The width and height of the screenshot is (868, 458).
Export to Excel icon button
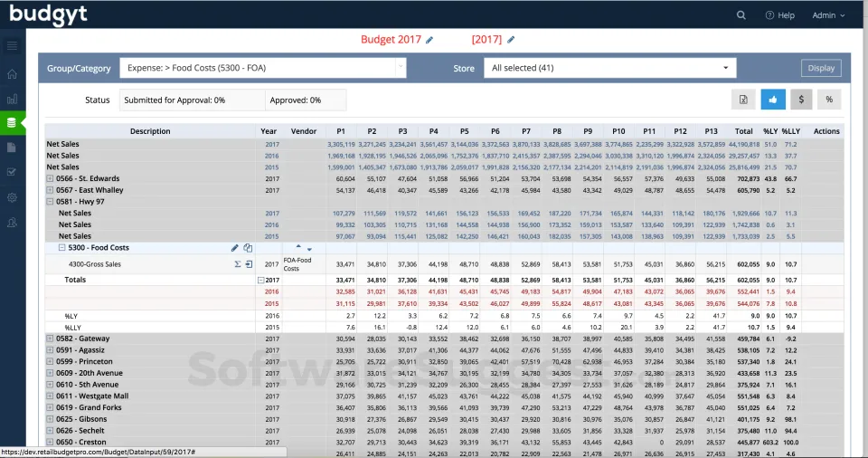click(743, 100)
